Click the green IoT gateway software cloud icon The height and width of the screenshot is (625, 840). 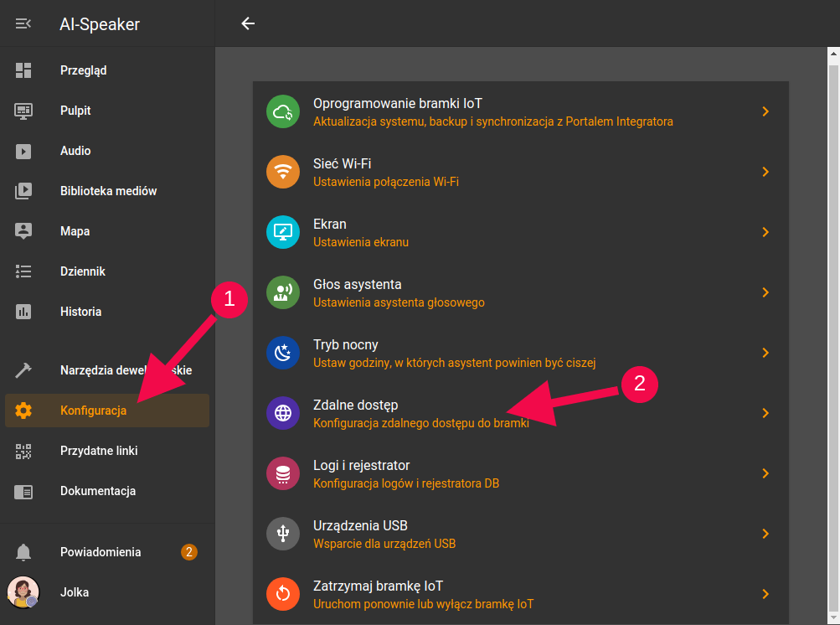click(x=283, y=112)
